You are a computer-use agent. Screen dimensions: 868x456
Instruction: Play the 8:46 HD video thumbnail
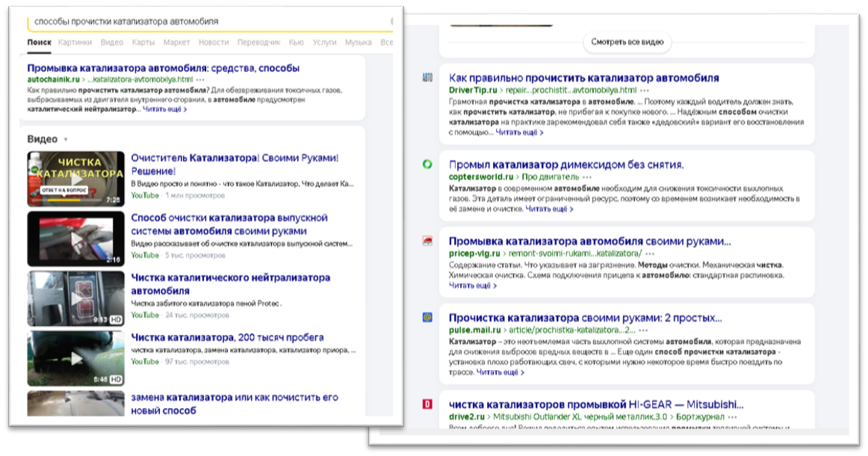(x=76, y=359)
